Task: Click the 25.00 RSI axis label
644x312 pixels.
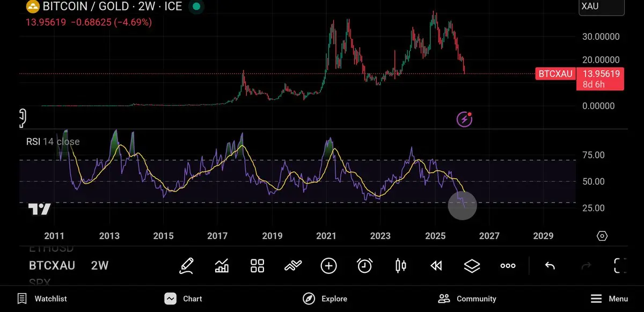Action: (593, 208)
